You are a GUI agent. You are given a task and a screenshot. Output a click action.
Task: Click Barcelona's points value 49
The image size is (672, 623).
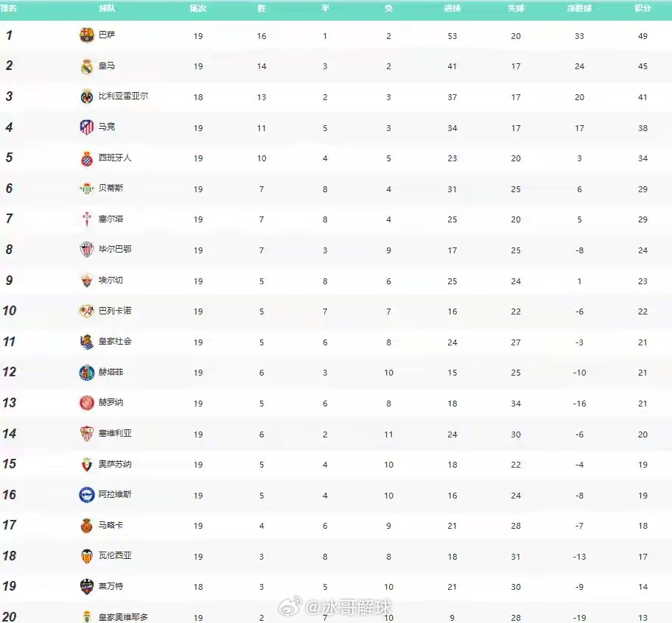(x=643, y=36)
